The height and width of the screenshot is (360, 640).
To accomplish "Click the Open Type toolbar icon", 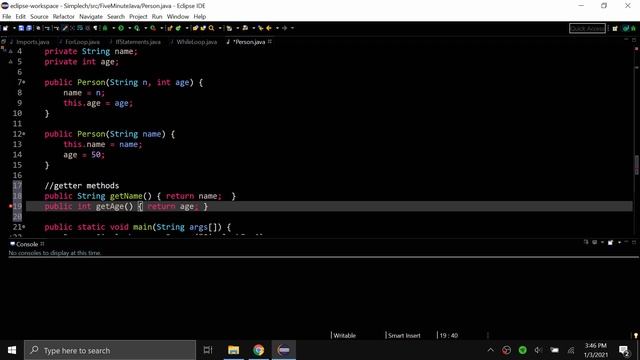I will pos(196,28).
